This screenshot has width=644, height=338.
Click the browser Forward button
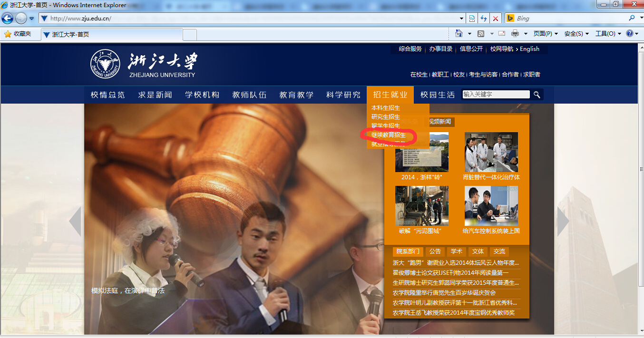(21, 19)
